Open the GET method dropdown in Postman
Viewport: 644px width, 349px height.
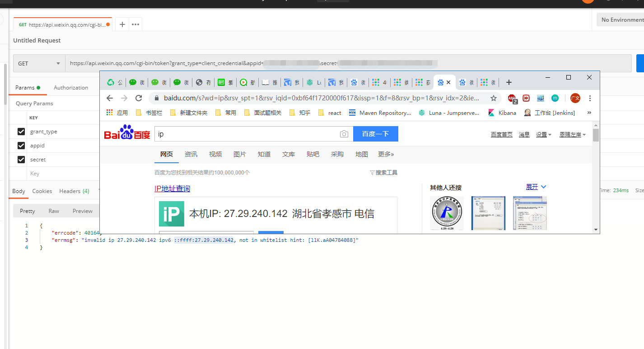(x=39, y=63)
